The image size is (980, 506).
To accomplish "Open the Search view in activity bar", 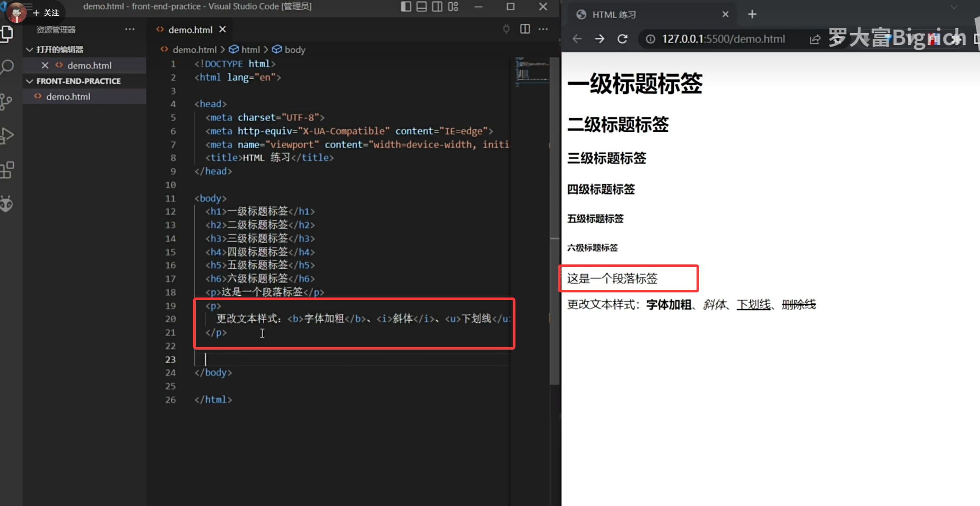I will coord(7,67).
